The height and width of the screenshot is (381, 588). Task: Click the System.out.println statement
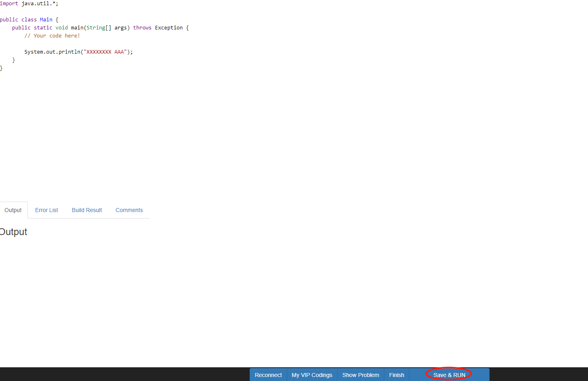pyautogui.click(x=79, y=52)
